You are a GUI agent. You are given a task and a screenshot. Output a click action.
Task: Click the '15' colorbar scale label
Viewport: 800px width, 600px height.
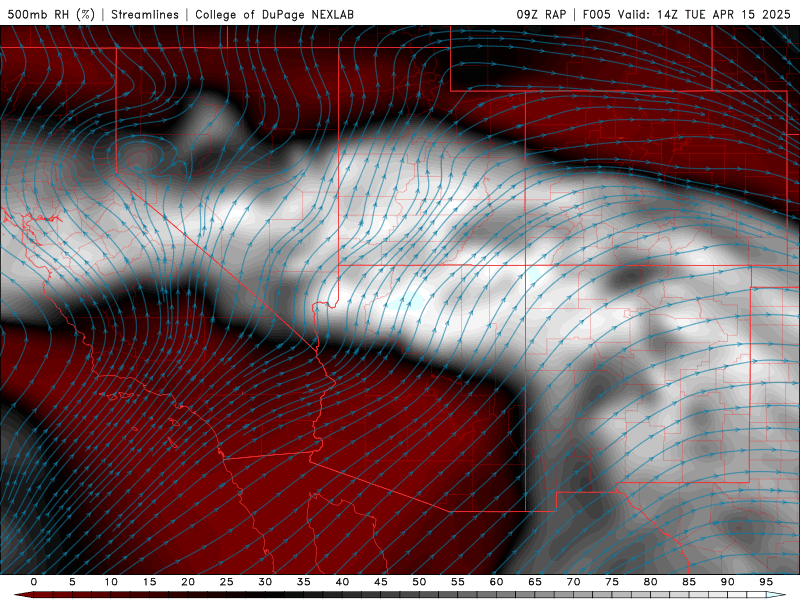tap(149, 582)
